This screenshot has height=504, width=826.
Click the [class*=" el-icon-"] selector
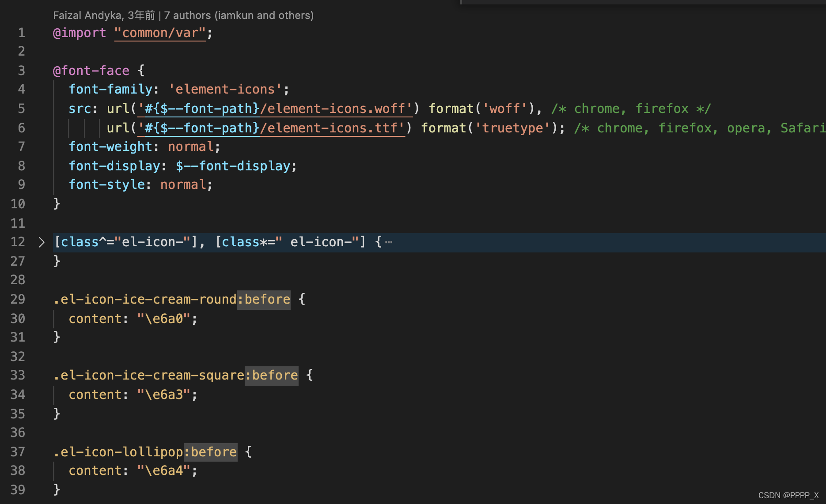click(x=291, y=242)
